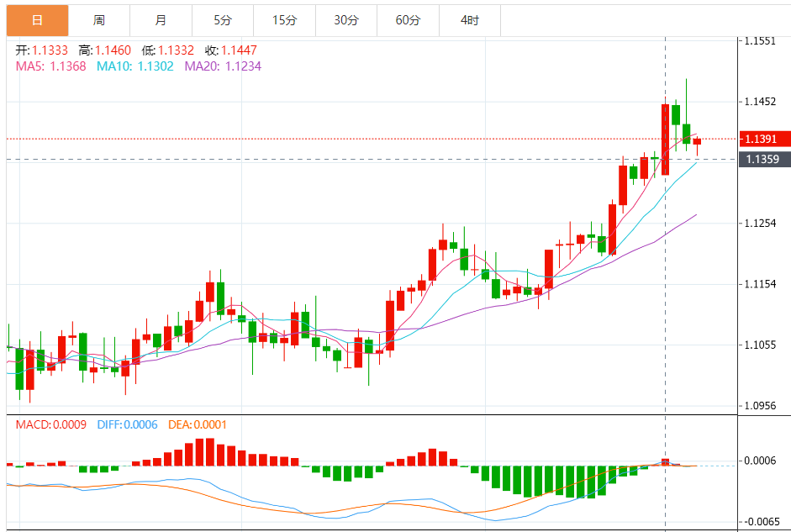Click the high price 高:1.1460 value

(104, 50)
